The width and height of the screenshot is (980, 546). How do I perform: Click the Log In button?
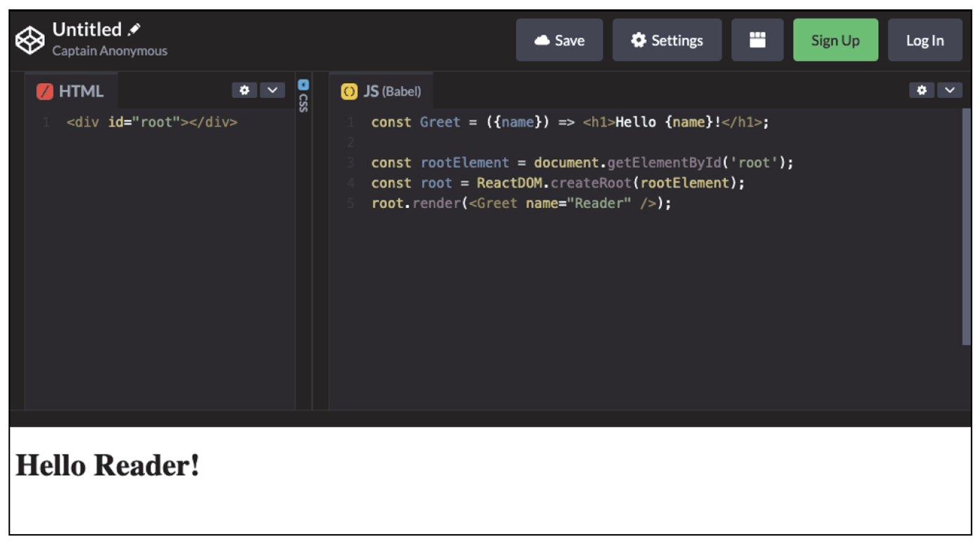point(924,39)
